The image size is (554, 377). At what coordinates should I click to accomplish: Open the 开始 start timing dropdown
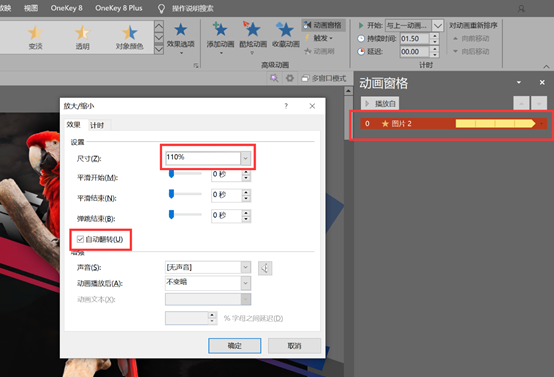[x=438, y=25]
